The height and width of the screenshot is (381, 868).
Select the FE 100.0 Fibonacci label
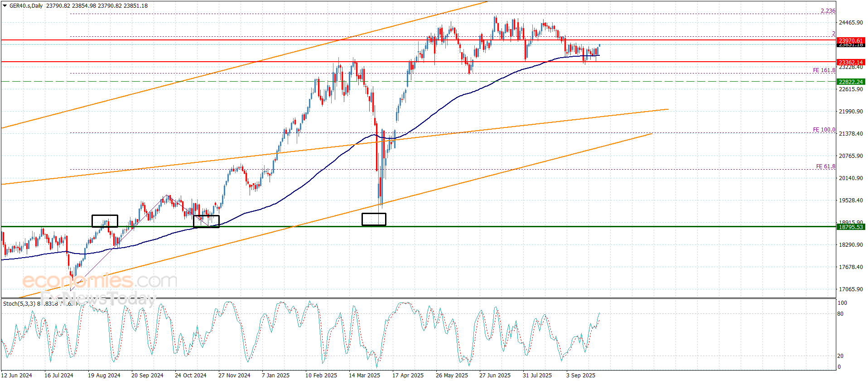click(x=824, y=130)
